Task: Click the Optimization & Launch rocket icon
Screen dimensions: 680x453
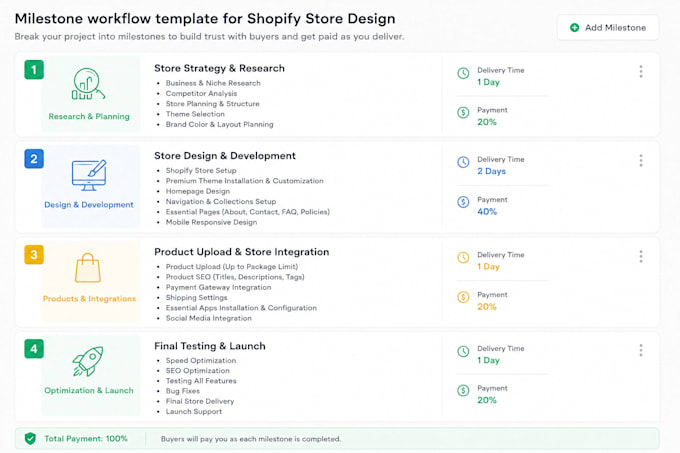Action: point(88,361)
